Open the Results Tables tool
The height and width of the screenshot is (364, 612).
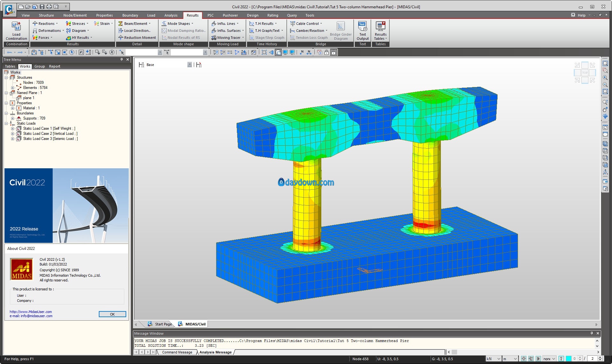(380, 31)
